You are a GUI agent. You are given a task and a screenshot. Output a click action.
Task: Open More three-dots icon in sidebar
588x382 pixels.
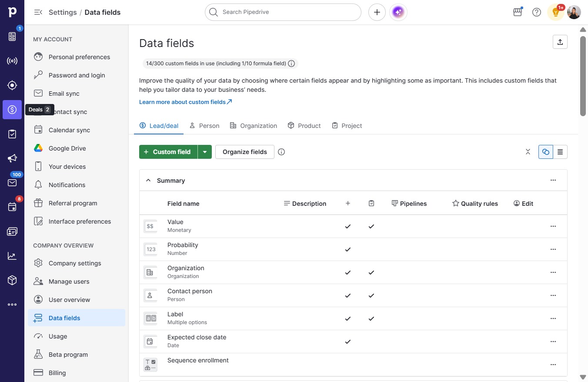(x=12, y=305)
